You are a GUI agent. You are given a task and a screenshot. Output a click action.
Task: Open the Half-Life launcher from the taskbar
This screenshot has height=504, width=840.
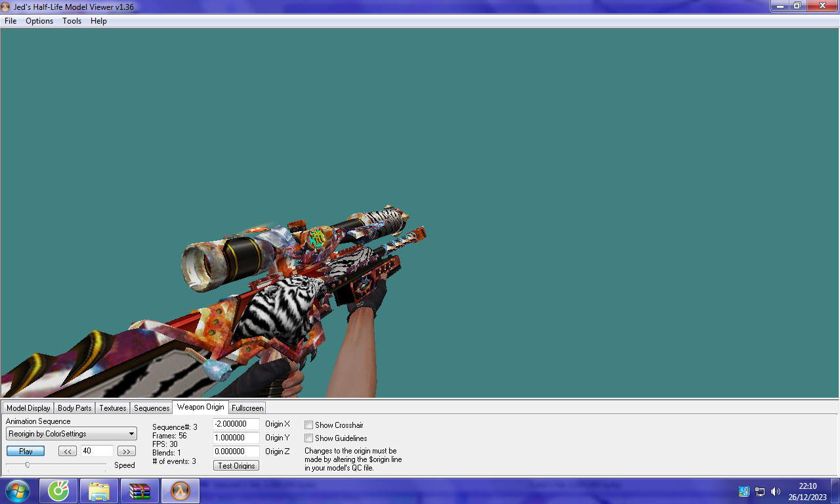pyautogui.click(x=179, y=490)
